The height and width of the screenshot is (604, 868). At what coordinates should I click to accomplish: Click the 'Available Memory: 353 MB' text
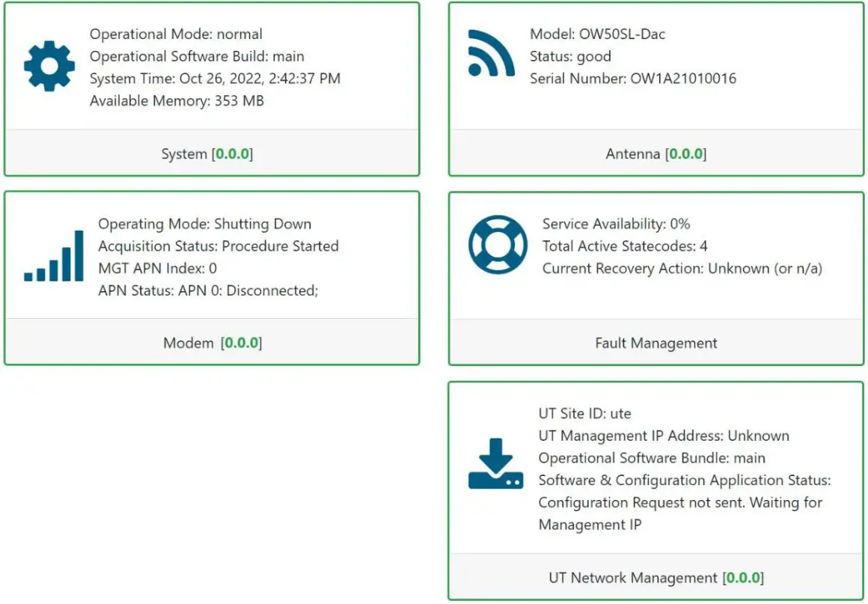coord(177,101)
